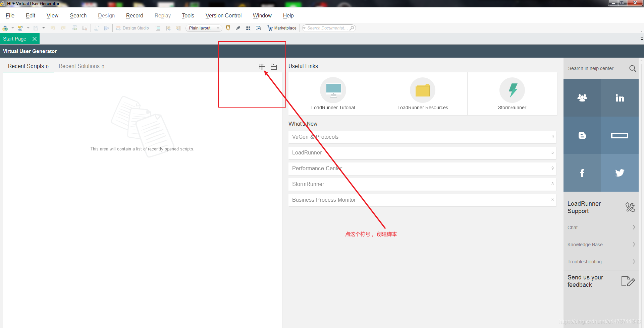Expand the dropdown arrow beside save icon

(44, 28)
